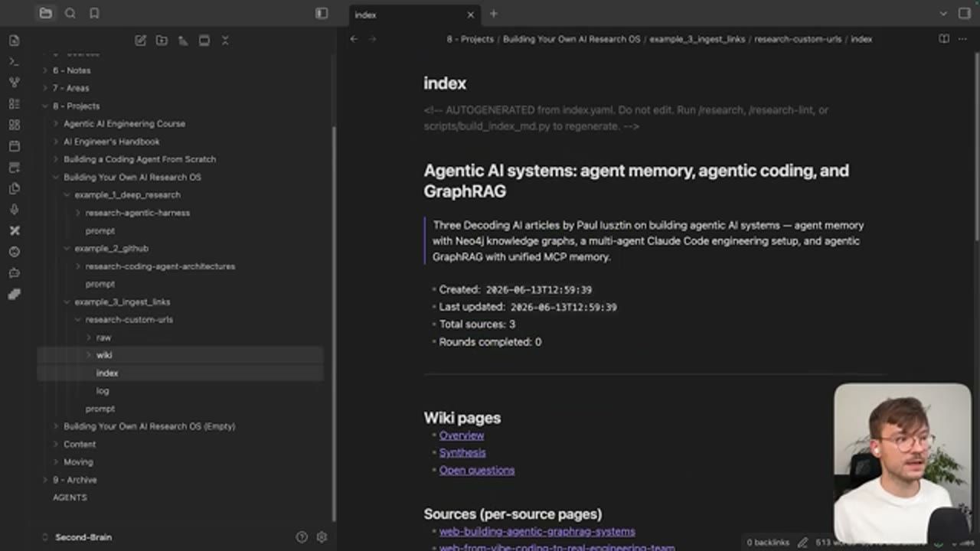Open the AGENTS file

tap(70, 497)
